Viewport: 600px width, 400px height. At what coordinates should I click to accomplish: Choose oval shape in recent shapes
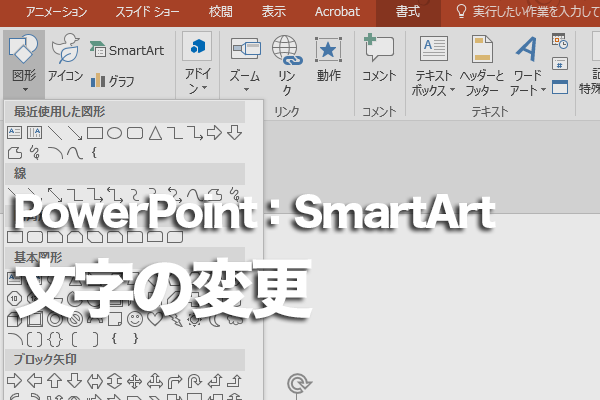coord(114,133)
